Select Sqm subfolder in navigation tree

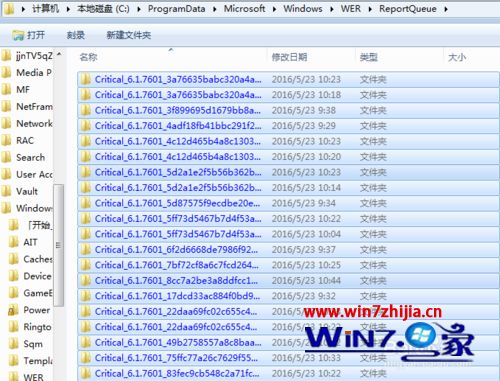pos(26,344)
